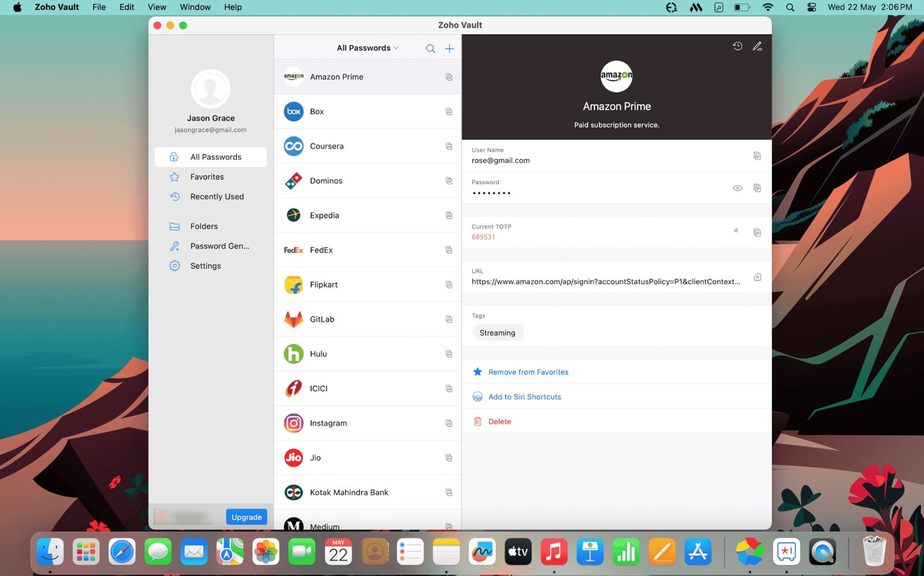This screenshot has width=924, height=576.
Task: Add a new password with plus icon
Action: [x=449, y=49]
